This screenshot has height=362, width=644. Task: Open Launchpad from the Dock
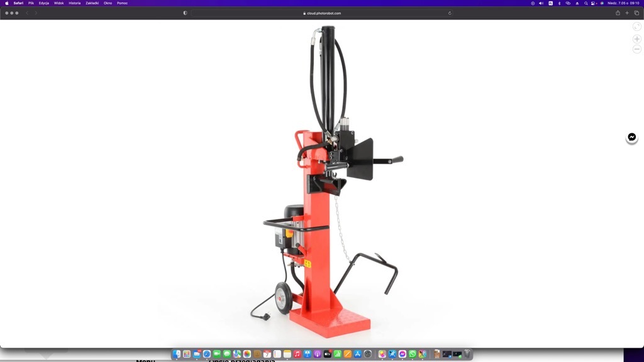tap(187, 354)
